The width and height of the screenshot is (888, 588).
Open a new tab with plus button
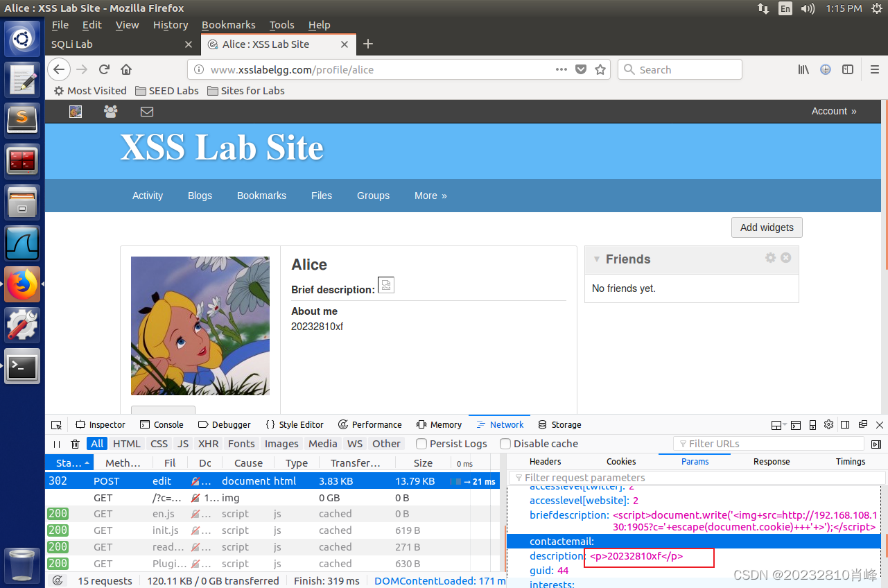[368, 44]
